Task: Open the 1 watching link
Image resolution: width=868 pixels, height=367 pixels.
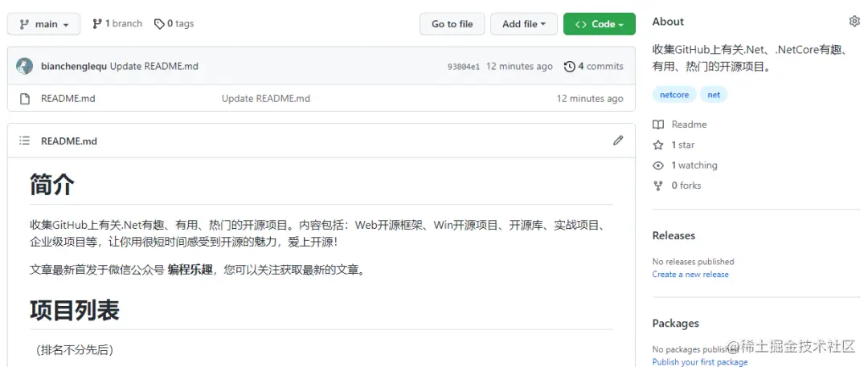Action: click(x=694, y=165)
